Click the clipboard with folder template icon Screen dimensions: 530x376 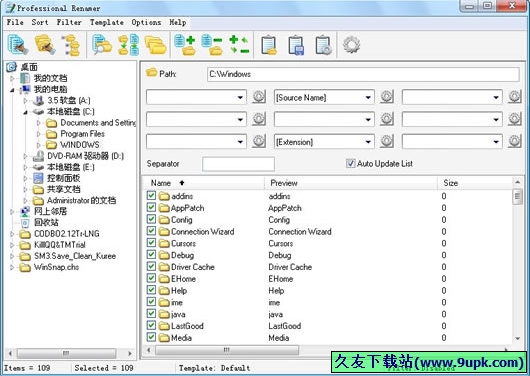tap(269, 45)
